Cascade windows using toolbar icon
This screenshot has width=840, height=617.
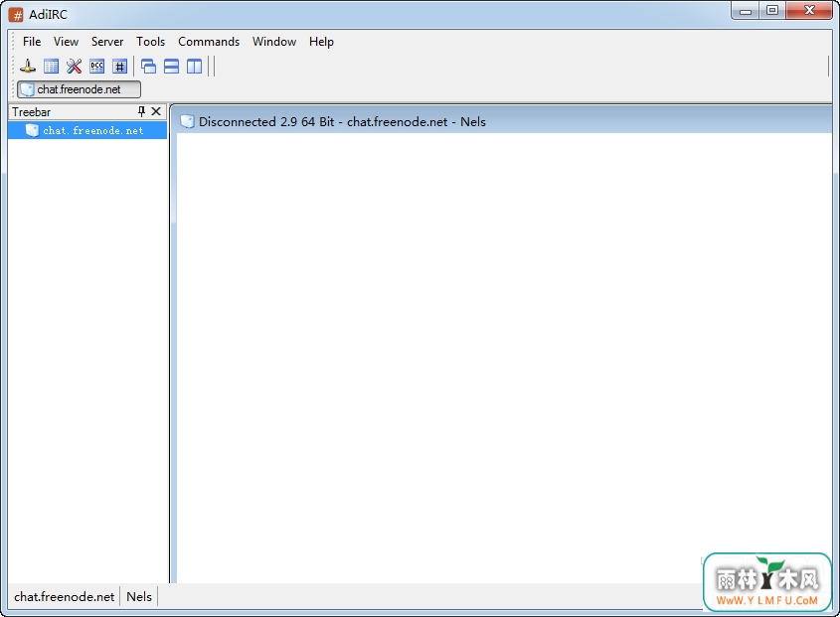(148, 67)
